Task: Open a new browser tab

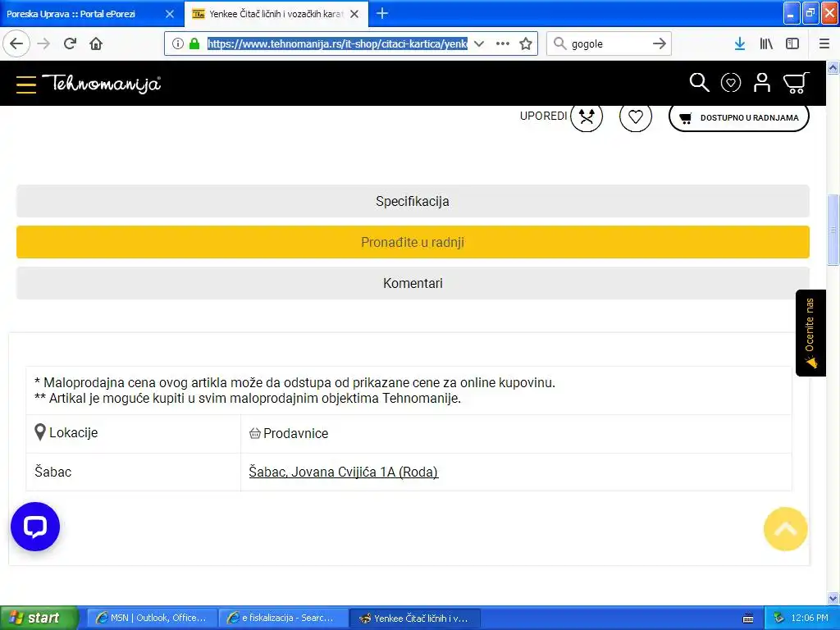Action: click(x=382, y=13)
